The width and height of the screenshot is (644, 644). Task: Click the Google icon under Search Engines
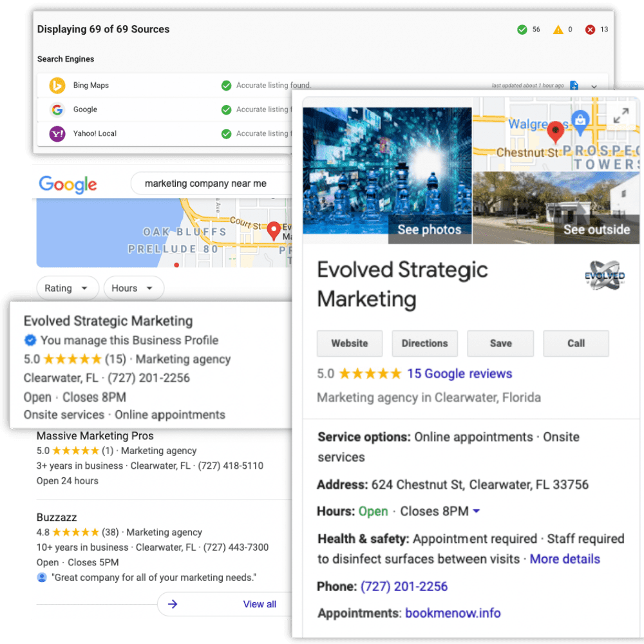pos(57,109)
